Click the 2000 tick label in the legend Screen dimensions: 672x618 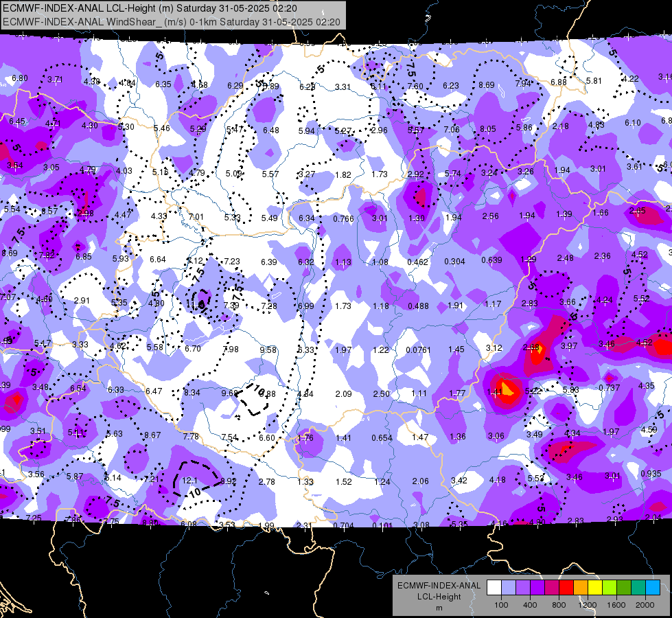click(645, 605)
